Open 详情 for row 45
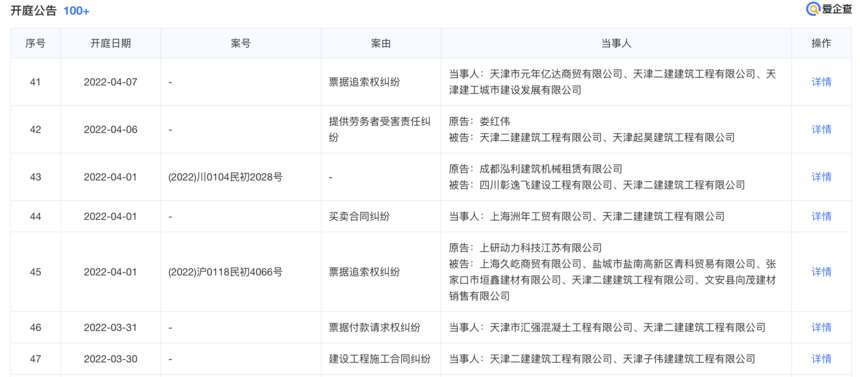The height and width of the screenshot is (377, 860). [821, 272]
